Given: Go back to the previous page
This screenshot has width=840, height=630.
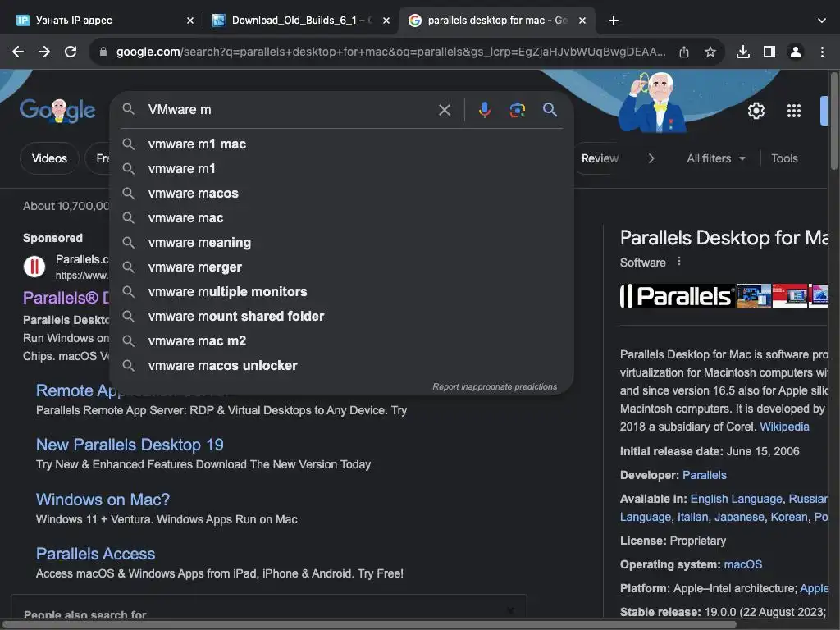Looking at the screenshot, I should click(18, 52).
